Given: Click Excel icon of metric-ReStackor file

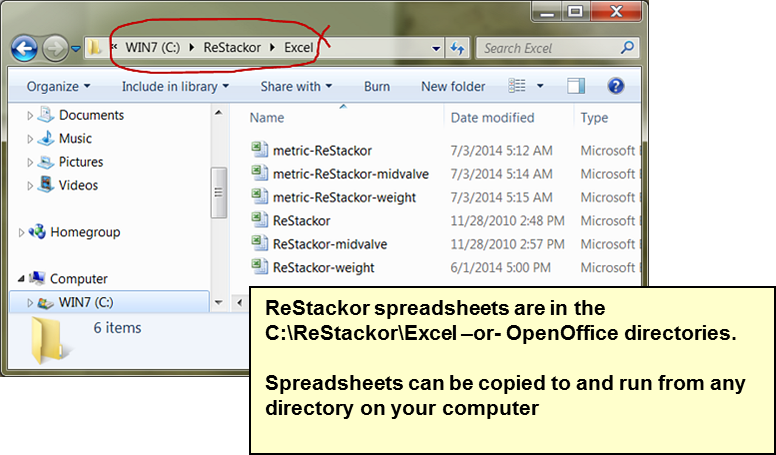Looking at the screenshot, I should [x=260, y=150].
